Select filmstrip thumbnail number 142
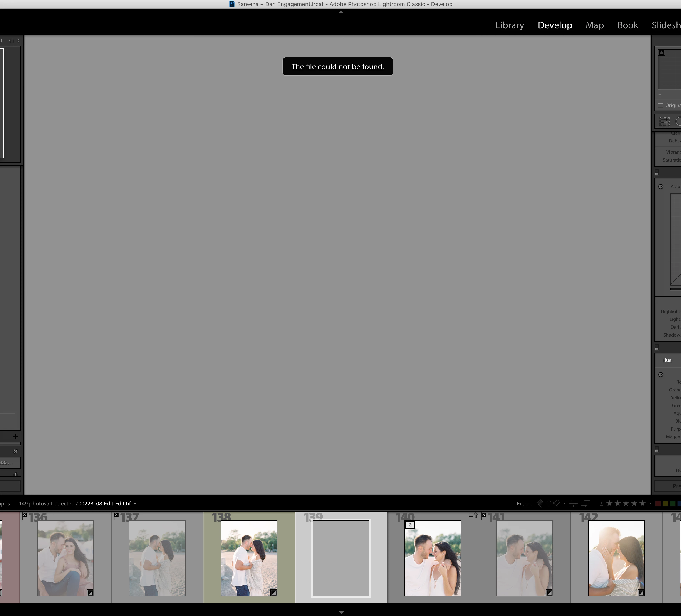 (x=616, y=558)
